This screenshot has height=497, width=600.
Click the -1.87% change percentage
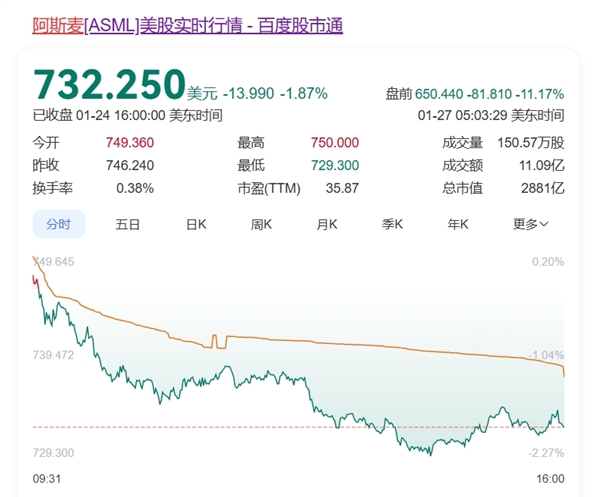pyautogui.click(x=304, y=94)
